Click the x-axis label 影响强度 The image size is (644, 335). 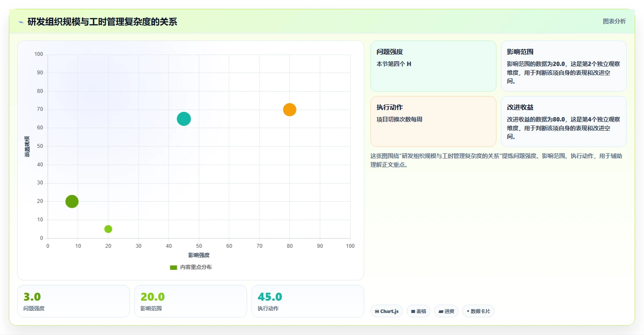pos(199,255)
